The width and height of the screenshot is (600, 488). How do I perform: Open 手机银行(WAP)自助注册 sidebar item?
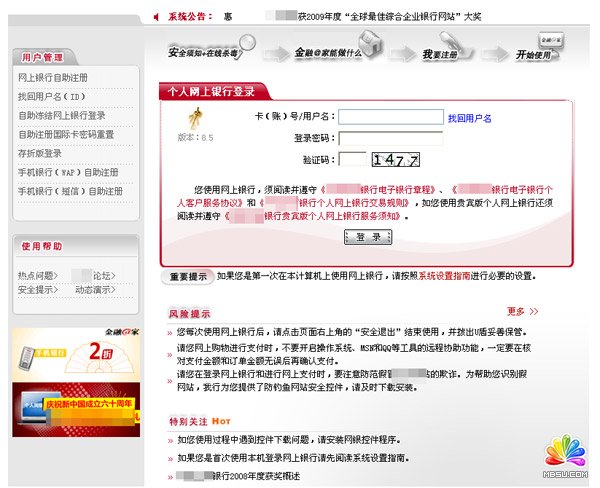[68, 172]
